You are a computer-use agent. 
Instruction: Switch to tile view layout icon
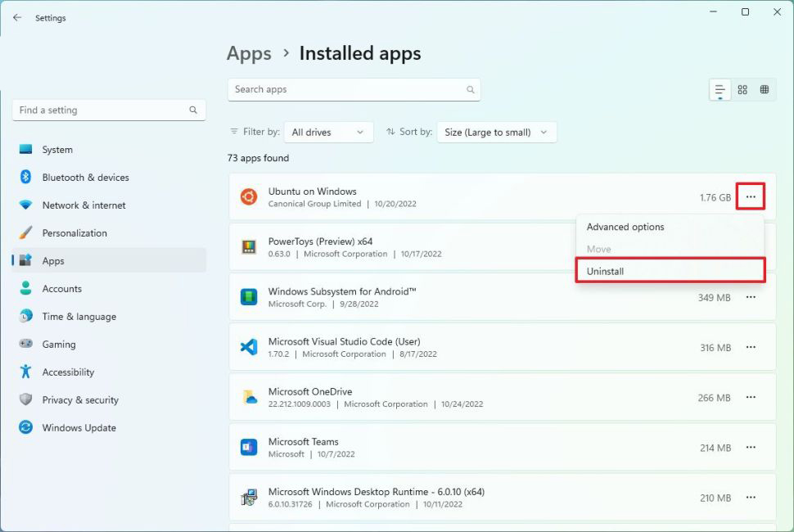click(x=765, y=90)
